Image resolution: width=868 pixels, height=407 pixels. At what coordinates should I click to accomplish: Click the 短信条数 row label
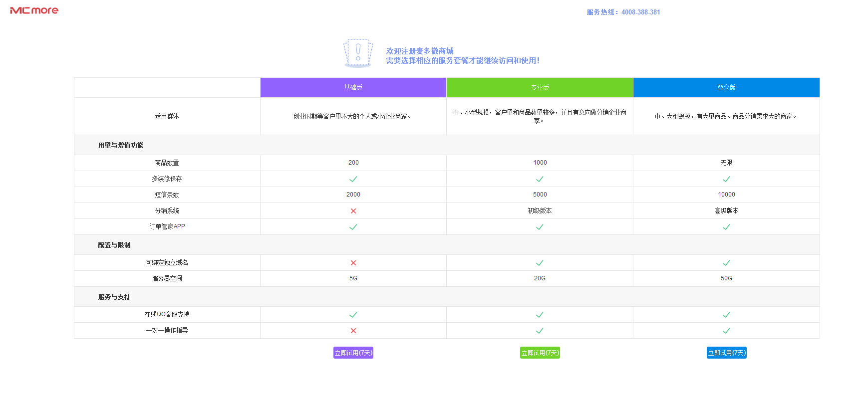167,195
